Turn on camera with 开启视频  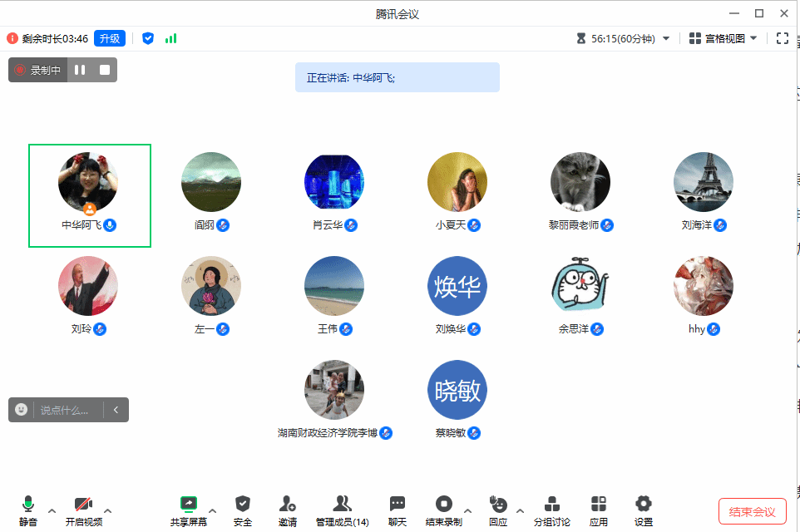(84, 510)
